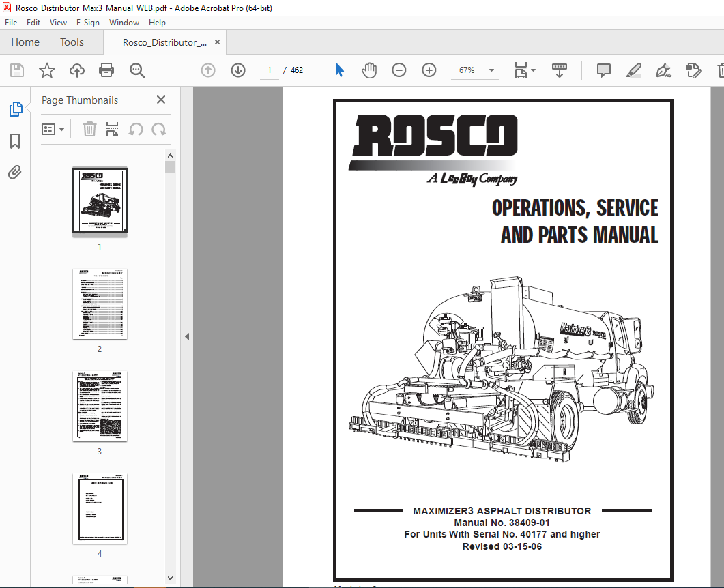Select the highlighter text tool
This screenshot has width=724, height=588.
[633, 70]
